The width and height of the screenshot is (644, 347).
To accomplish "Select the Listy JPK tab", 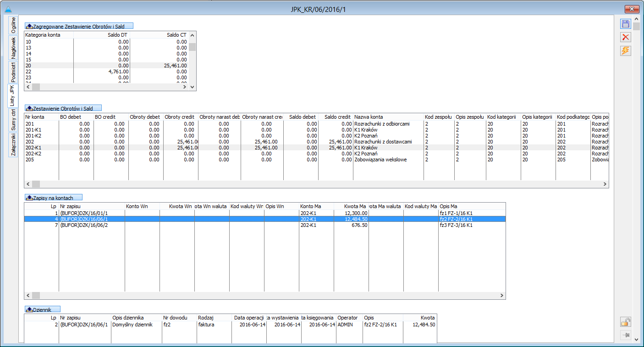I will click(x=13, y=96).
